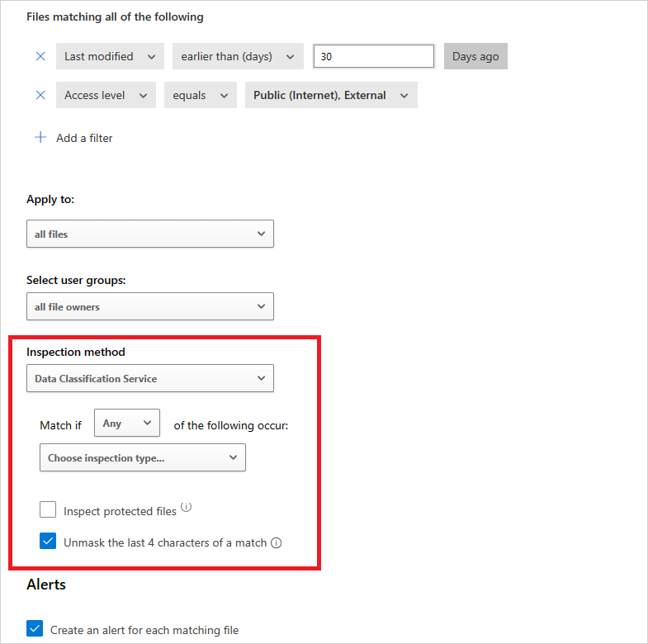Enable Inspect protected files checkbox
Image resolution: width=648 pixels, height=644 pixels.
point(48,510)
